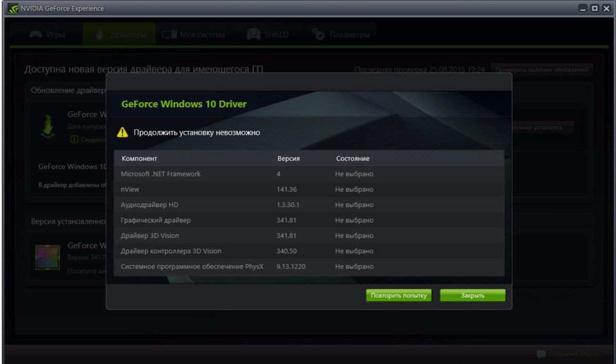Viewport: 616px width, 364px height.
Task: Select the Microsoft .NET Framework component name
Action: coord(160,174)
